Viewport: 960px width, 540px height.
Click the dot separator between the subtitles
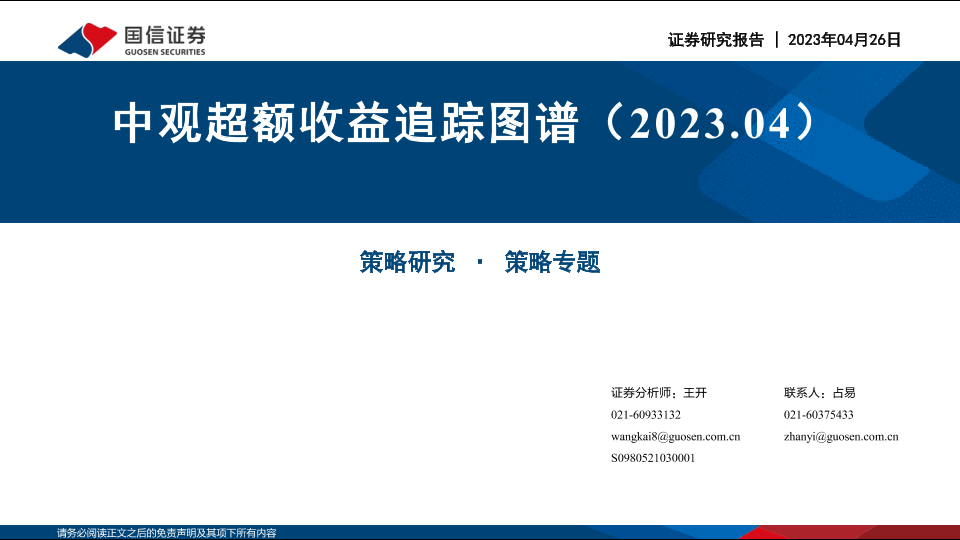coord(480,262)
